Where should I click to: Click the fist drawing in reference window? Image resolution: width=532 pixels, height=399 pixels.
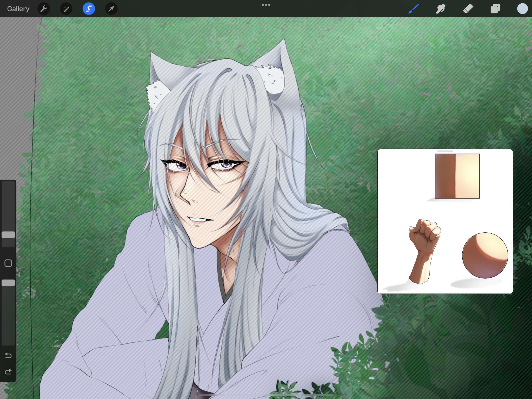click(423, 250)
